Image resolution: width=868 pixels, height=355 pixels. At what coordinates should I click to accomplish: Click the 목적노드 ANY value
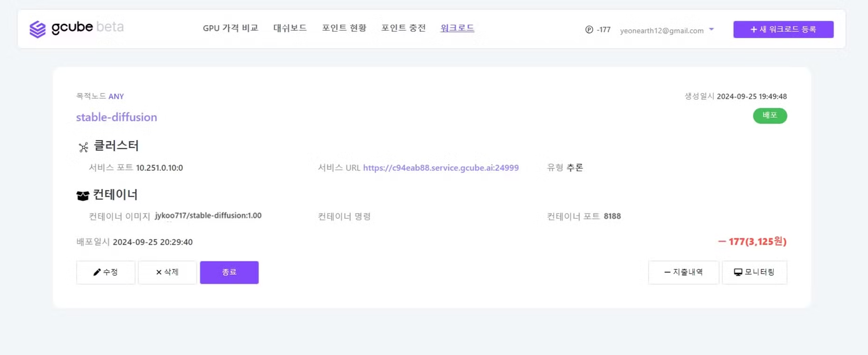point(116,96)
